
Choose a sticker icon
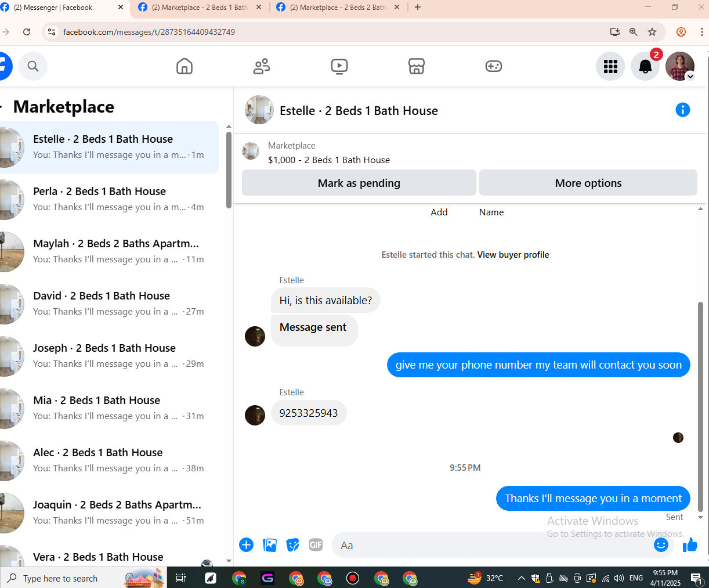point(293,545)
